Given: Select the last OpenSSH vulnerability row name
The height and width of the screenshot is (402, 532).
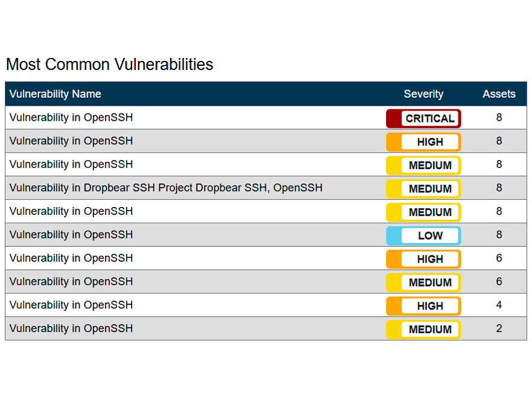Looking at the screenshot, I should click(71, 328).
